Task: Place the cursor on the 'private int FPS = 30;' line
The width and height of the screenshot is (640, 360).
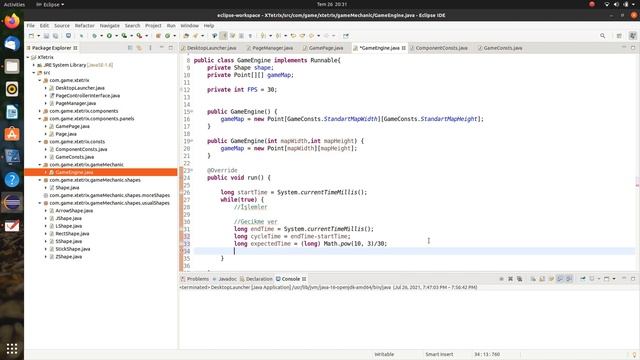Action: (x=242, y=90)
